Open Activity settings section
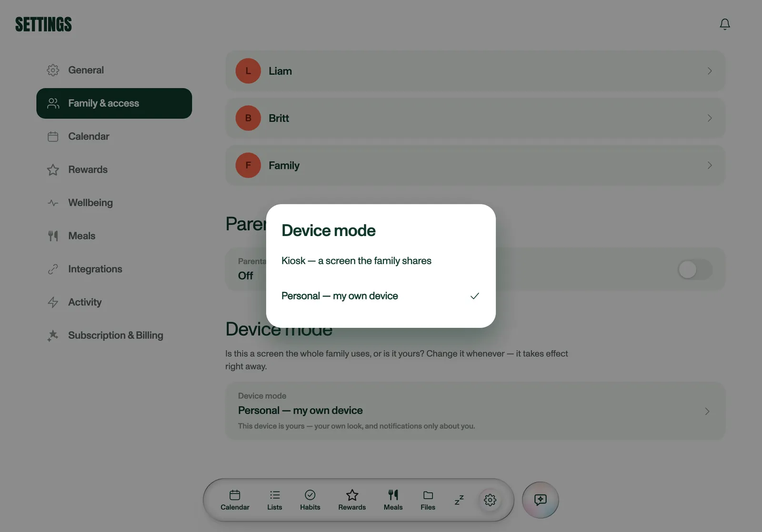This screenshot has width=762, height=532. pos(114,302)
